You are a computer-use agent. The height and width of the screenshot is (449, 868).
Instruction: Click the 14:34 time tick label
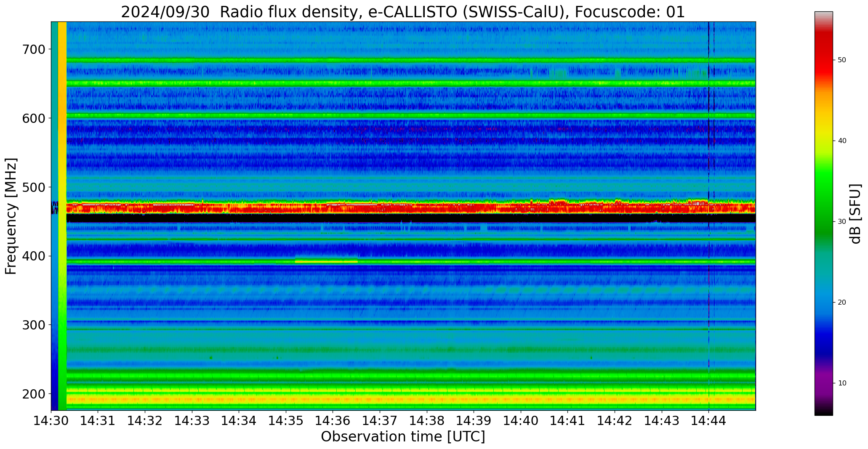[x=239, y=421]
